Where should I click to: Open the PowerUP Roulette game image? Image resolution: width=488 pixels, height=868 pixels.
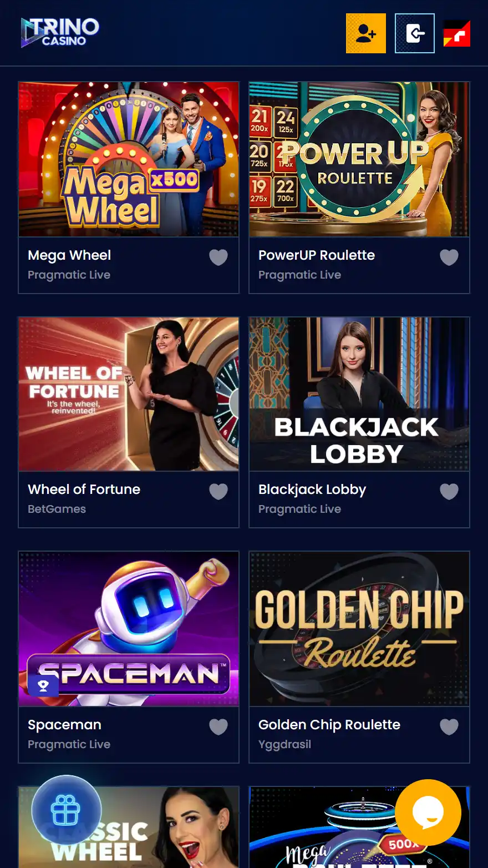pos(359,159)
